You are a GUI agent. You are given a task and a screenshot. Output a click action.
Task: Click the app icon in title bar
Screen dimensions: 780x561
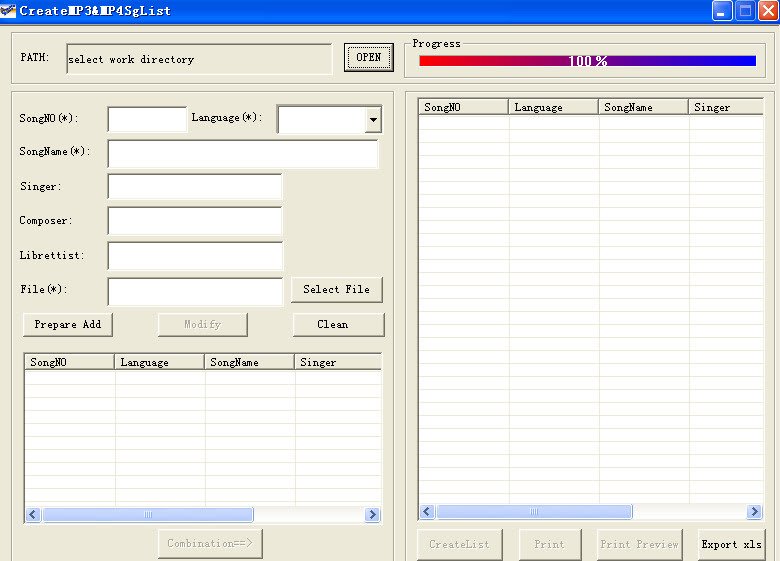pyautogui.click(x=9, y=11)
